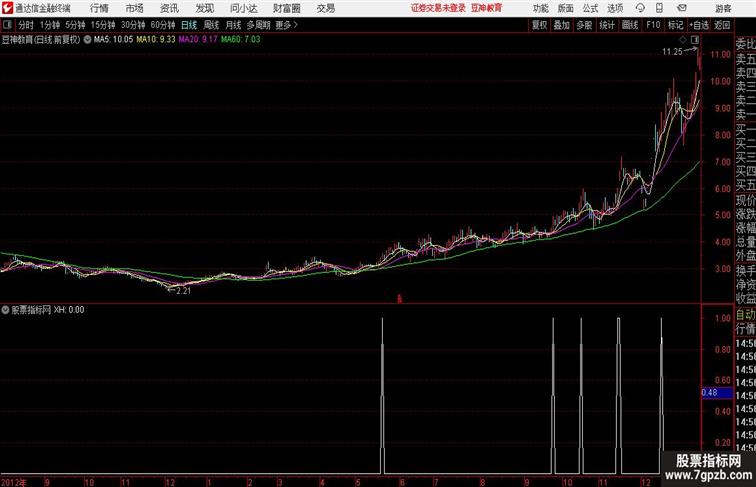Open the 资讯 menu
The image size is (756, 487).
(x=169, y=8)
